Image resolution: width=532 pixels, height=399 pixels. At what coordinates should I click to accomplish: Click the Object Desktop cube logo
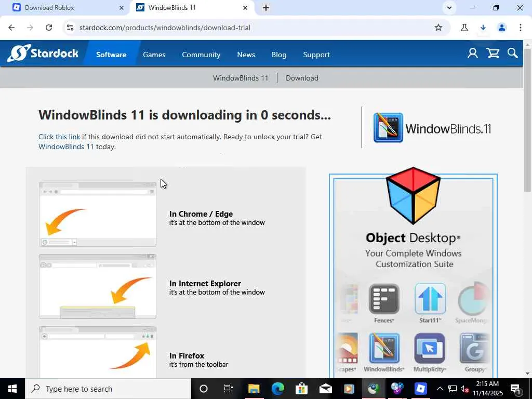(413, 195)
